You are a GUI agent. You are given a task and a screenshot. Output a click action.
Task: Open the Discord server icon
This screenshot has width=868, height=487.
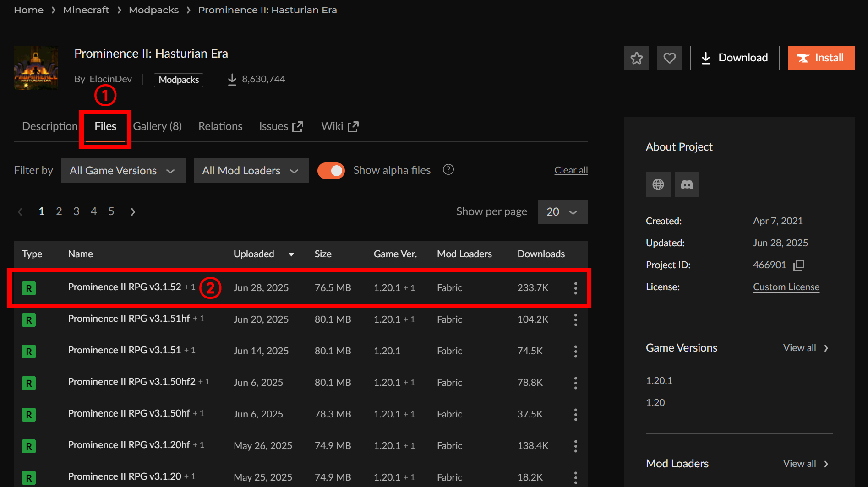point(687,184)
